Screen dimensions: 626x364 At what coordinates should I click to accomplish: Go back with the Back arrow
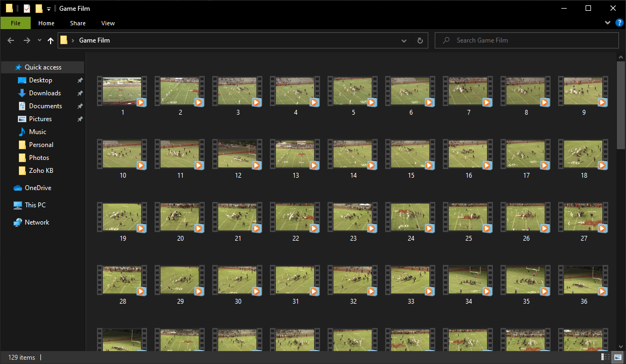11,40
